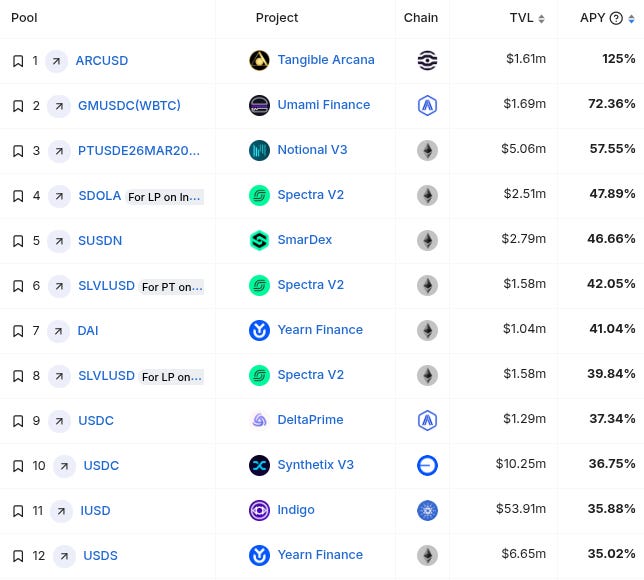
Task: Open external link arrow for ARCUSD
Action: pyautogui.click(x=56, y=61)
